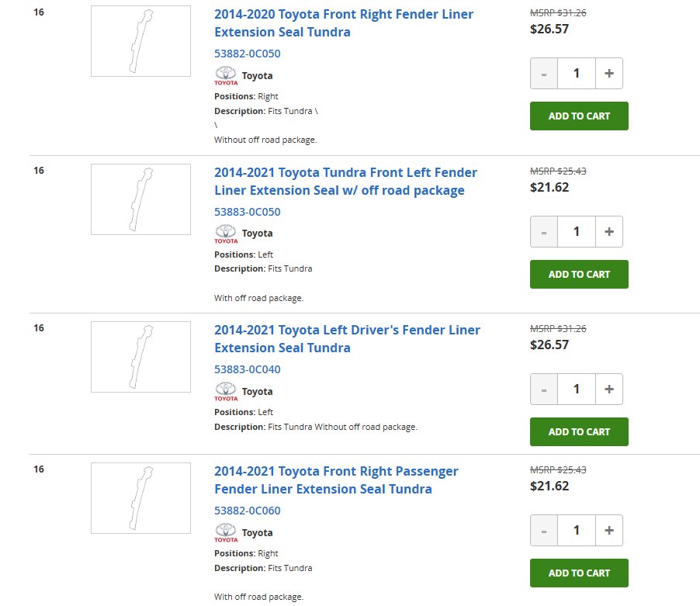
Task: Increase quantity for the 53883-0C050 seal
Action: (x=609, y=231)
